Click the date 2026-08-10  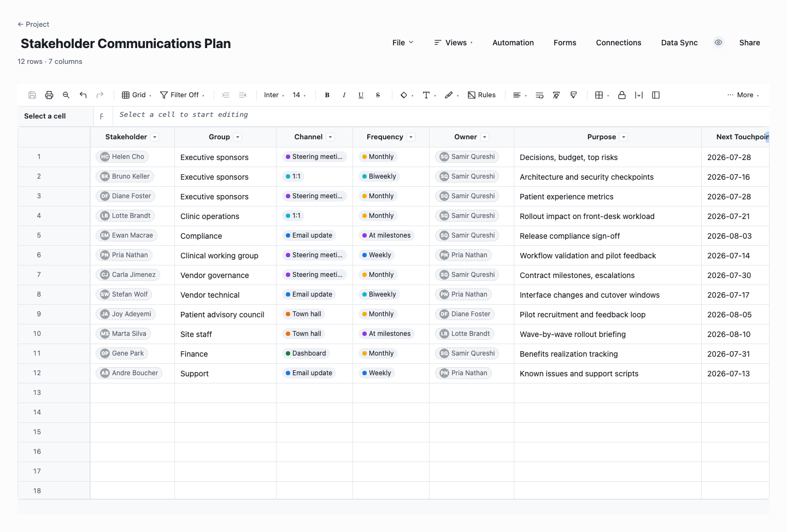[729, 334]
